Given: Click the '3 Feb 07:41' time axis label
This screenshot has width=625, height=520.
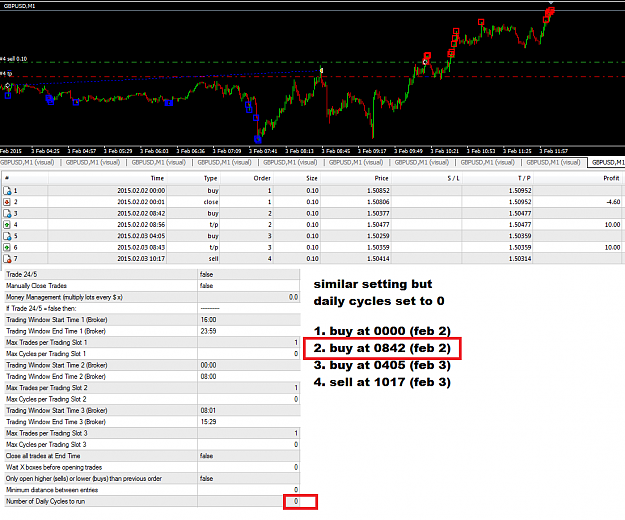Looking at the screenshot, I should pyautogui.click(x=263, y=151).
